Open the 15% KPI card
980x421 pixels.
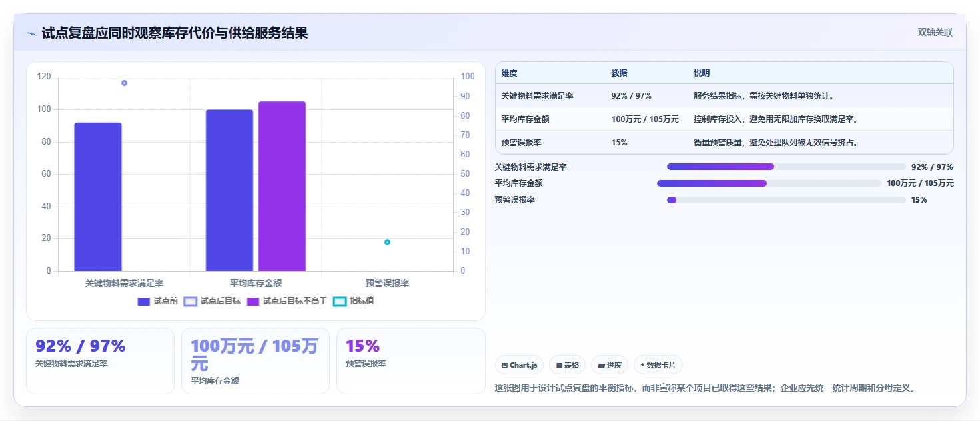411,360
